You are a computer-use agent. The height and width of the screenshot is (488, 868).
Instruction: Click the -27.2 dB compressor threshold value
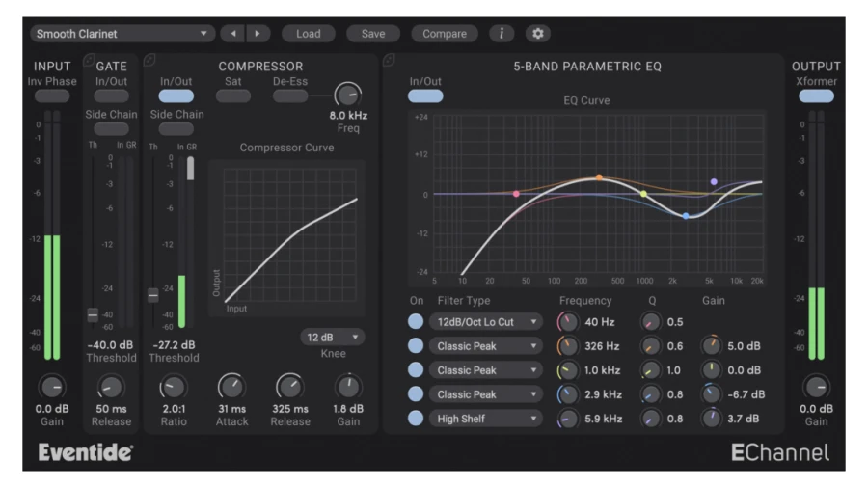174,344
